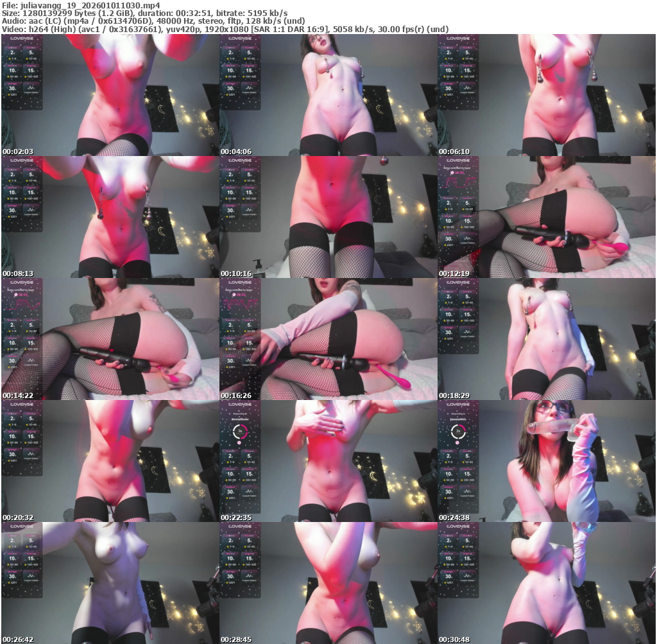Open the thumbnail at timestamp 00:02:03

coord(110,94)
